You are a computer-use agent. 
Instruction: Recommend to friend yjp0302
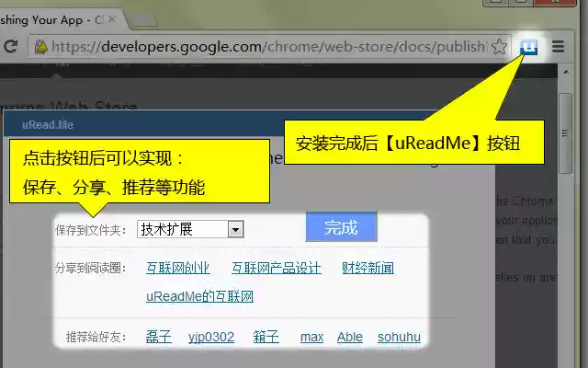211,337
